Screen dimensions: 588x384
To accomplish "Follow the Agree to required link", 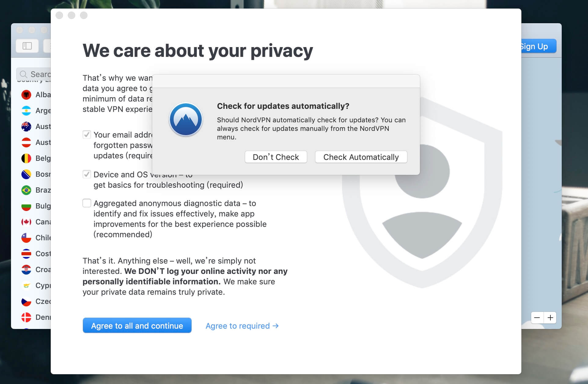I will pos(242,326).
